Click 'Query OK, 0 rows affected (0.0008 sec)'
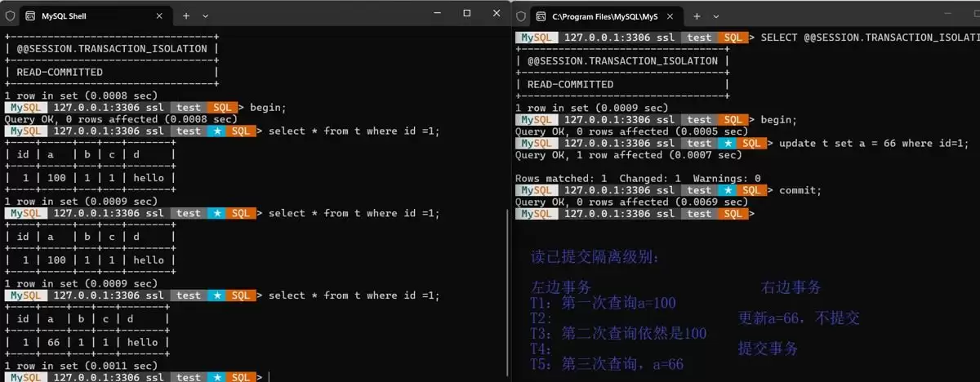The image size is (980, 382). 121,119
